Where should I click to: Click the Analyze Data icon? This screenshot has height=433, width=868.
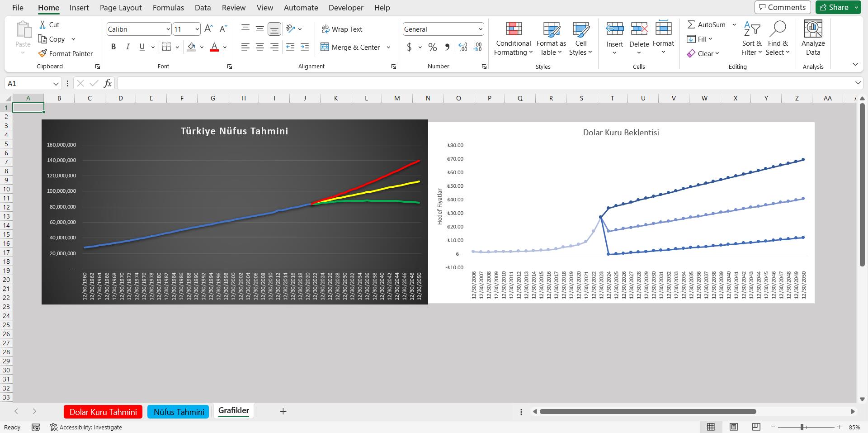[x=813, y=39]
